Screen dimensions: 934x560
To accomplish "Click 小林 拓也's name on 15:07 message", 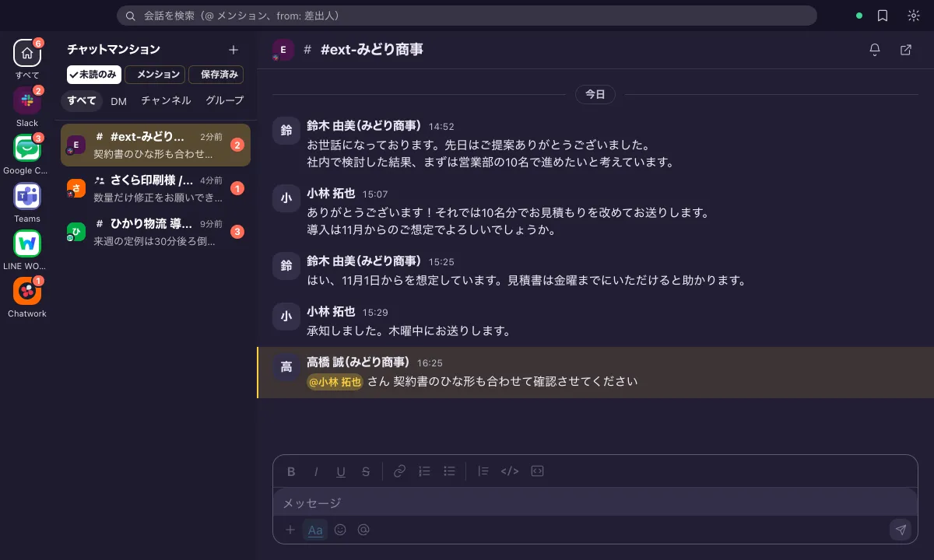I will click(331, 194).
